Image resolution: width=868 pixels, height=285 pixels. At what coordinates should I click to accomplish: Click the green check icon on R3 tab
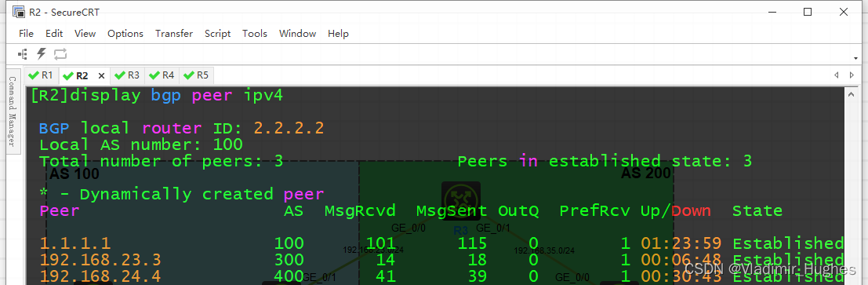tap(119, 75)
